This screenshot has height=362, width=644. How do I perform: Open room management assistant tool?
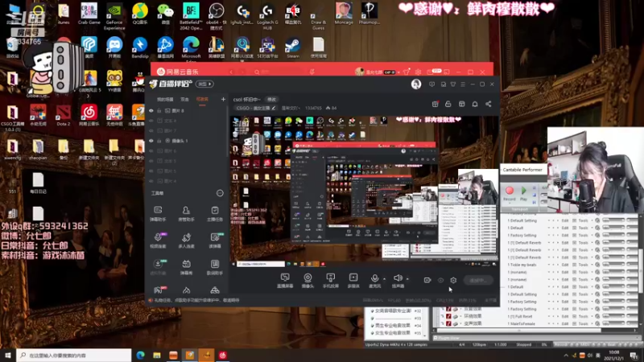point(186,214)
